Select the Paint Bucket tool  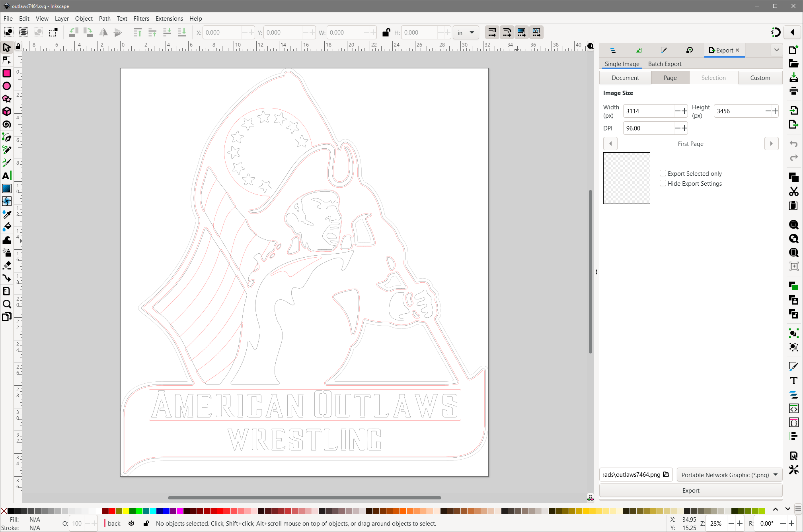tap(7, 227)
